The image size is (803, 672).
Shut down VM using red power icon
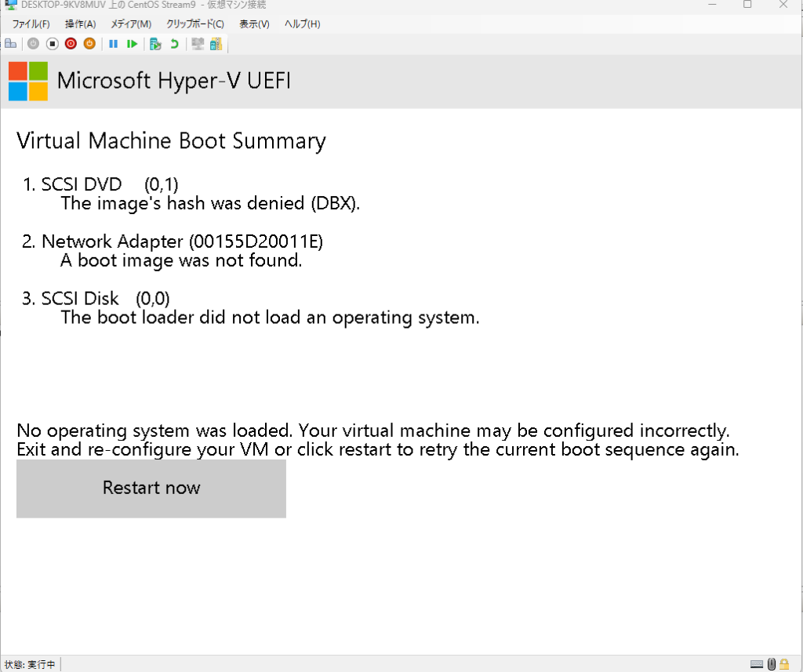(x=71, y=44)
